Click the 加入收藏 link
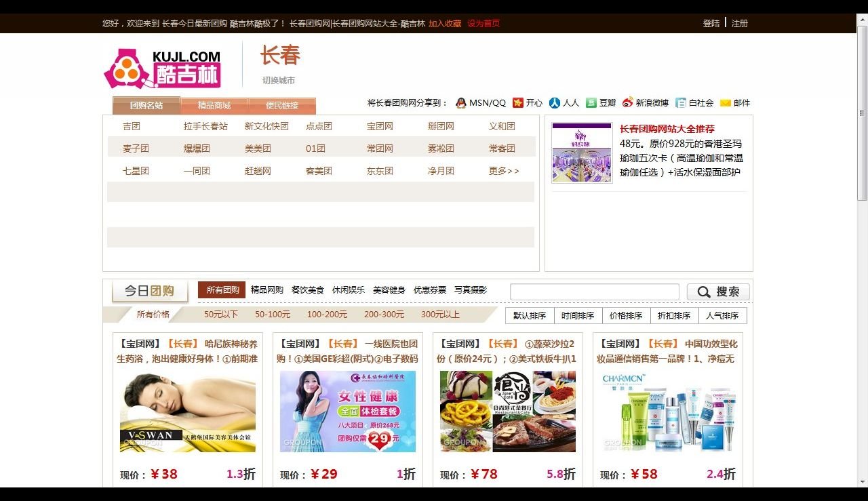 443,22
